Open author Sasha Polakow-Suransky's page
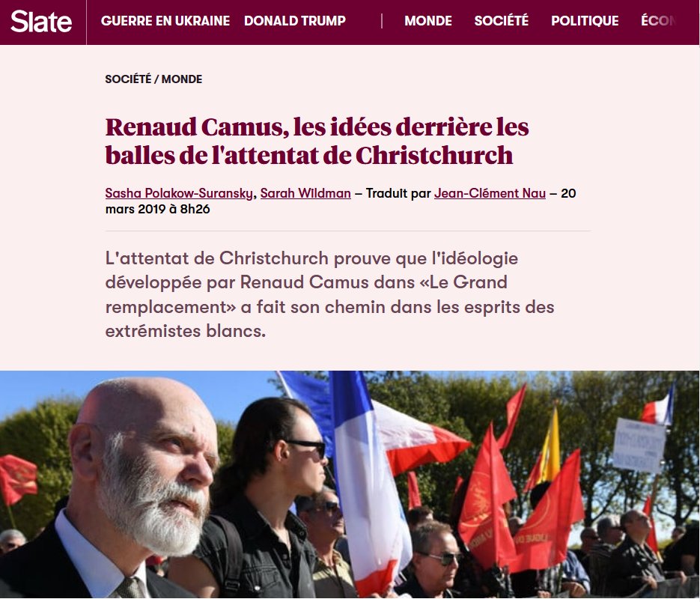This screenshot has height=602, width=700. (179, 193)
